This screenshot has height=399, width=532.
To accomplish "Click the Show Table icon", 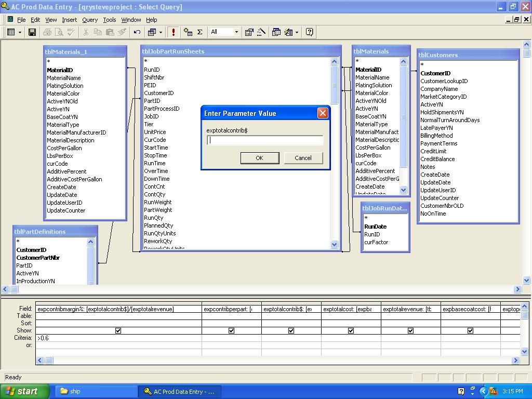I will pyautogui.click(x=188, y=32).
